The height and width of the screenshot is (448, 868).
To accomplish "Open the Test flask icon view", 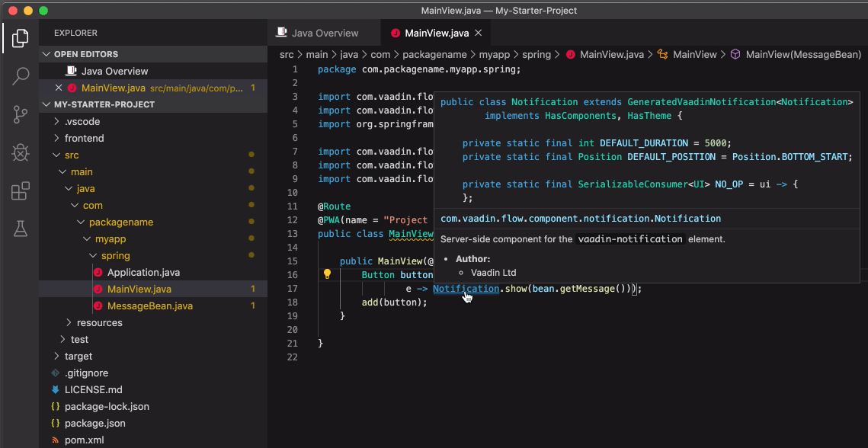I will click(21, 229).
